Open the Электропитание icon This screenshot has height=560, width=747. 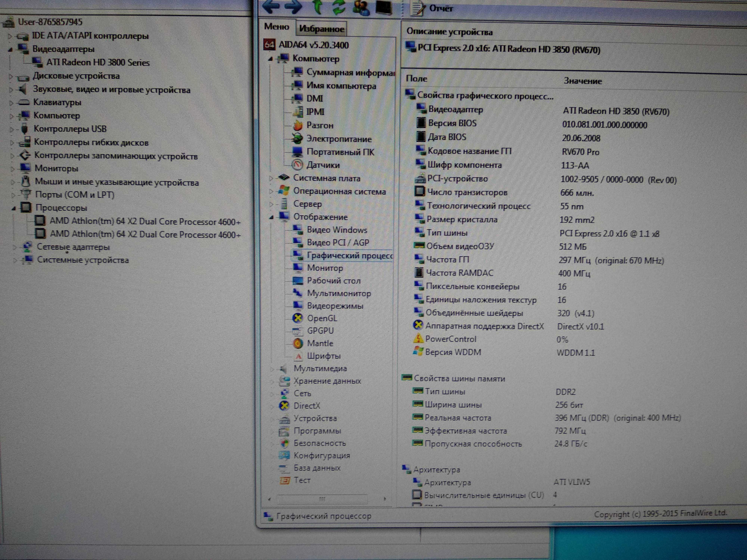click(x=297, y=138)
